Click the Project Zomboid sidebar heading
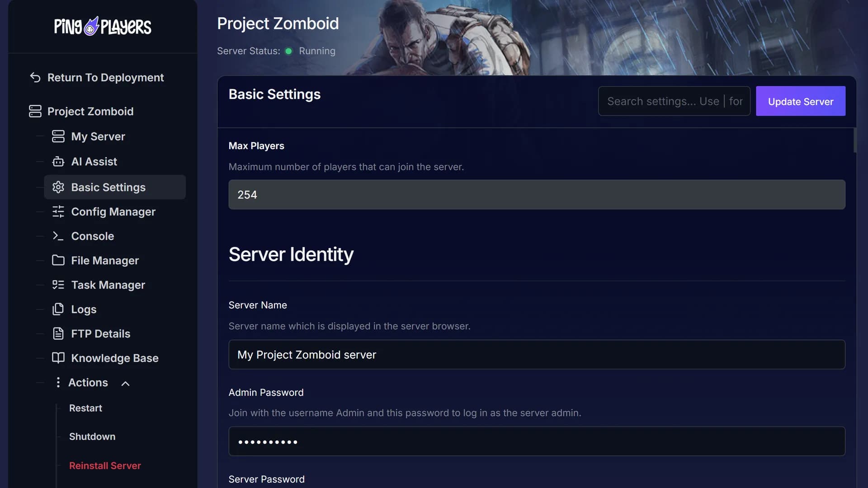This screenshot has height=488, width=868. point(90,111)
